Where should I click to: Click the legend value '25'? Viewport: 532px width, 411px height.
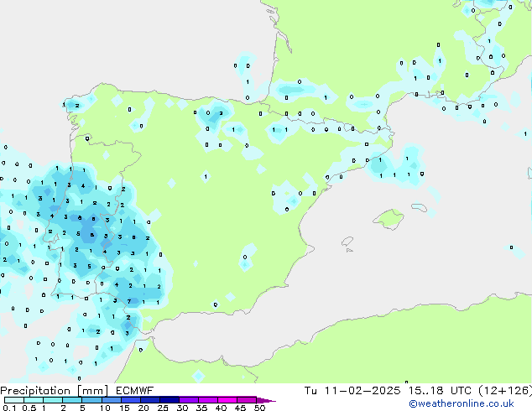click(x=163, y=408)
